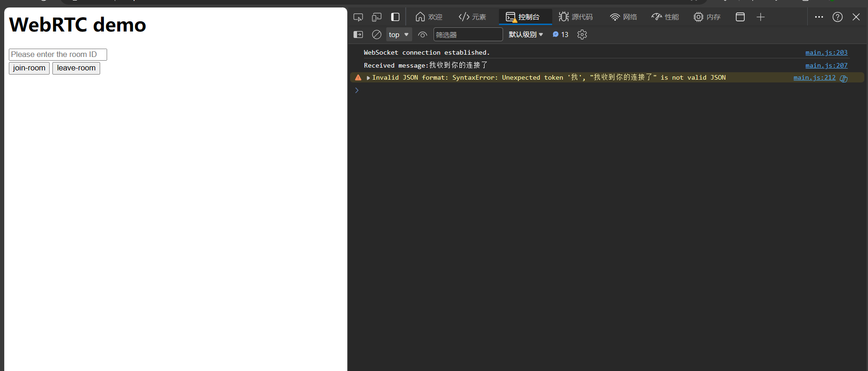Open the 欢迎 Welcome tab
Screen dimensions: 868x371
(x=429, y=17)
